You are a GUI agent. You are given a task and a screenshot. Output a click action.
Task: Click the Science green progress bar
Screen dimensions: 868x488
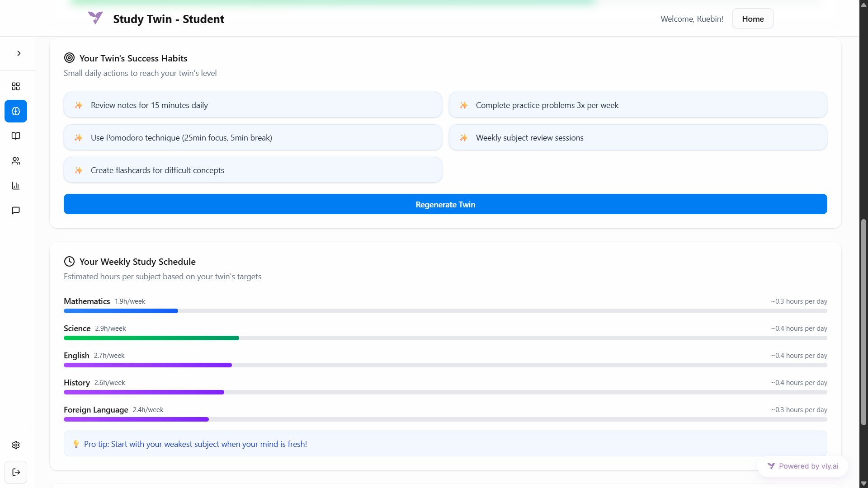(x=151, y=338)
